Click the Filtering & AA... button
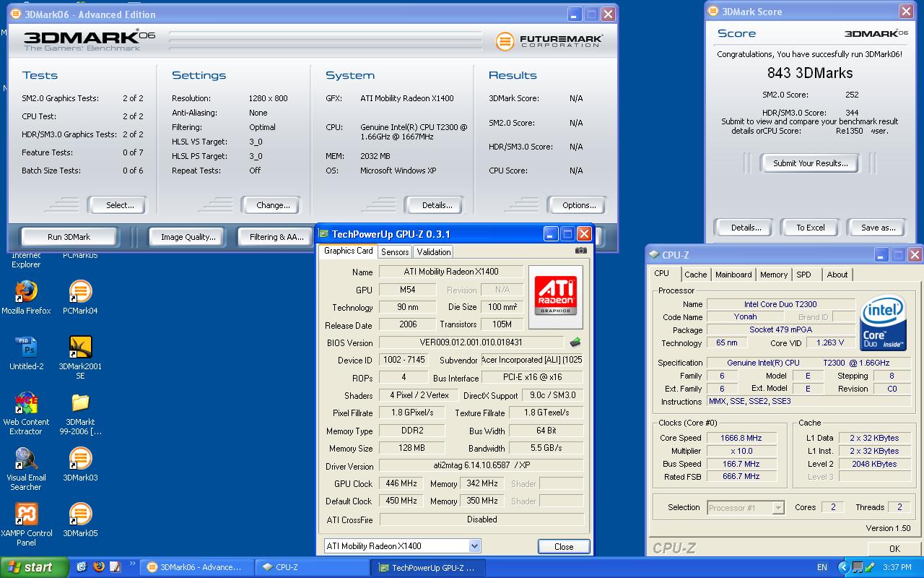The image size is (924, 578). tap(276, 237)
